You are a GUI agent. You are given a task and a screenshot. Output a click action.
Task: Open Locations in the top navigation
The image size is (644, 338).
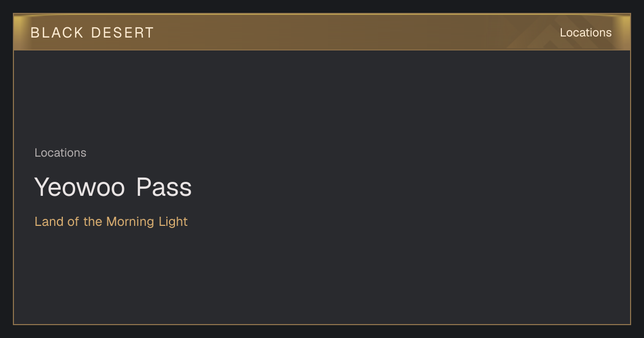pos(586,33)
